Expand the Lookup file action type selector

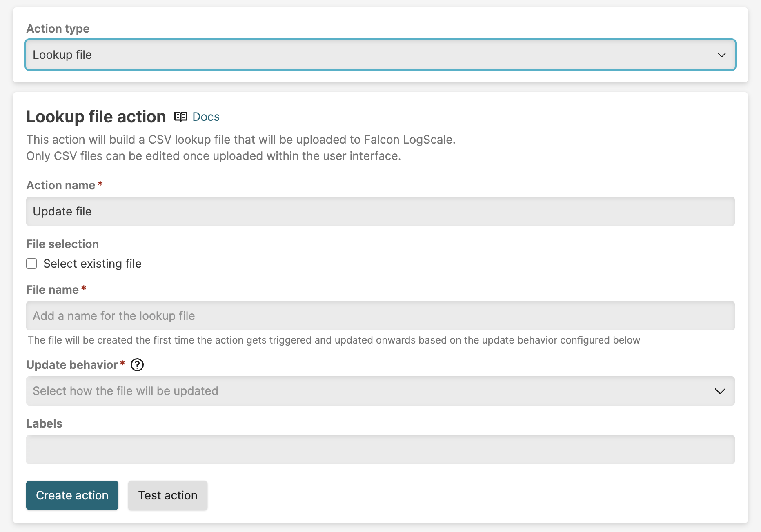380,55
